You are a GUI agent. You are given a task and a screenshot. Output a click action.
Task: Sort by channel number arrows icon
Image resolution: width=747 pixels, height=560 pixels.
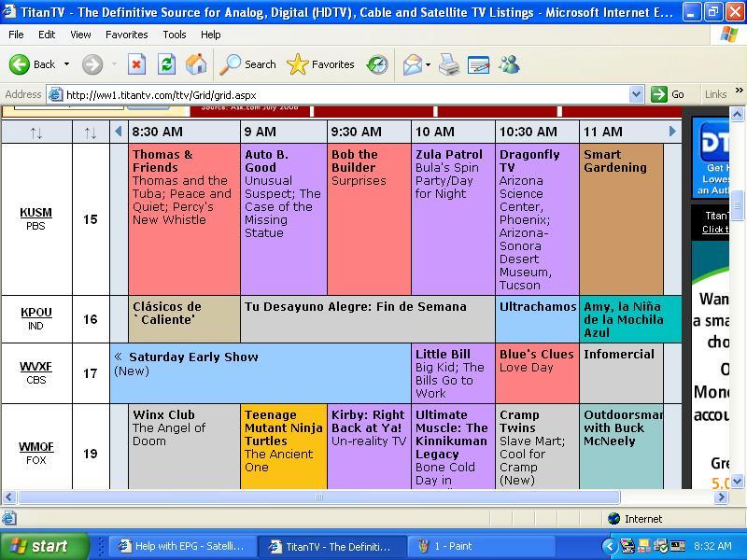pos(91,133)
